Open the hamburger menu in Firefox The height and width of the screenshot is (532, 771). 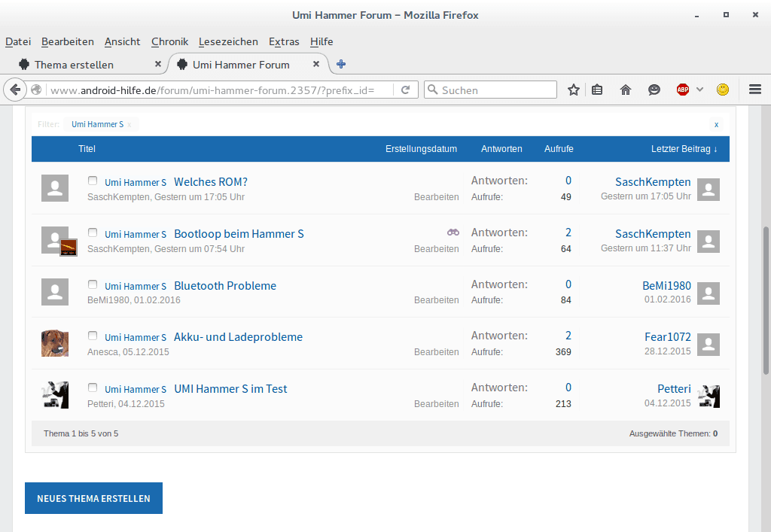click(x=755, y=90)
